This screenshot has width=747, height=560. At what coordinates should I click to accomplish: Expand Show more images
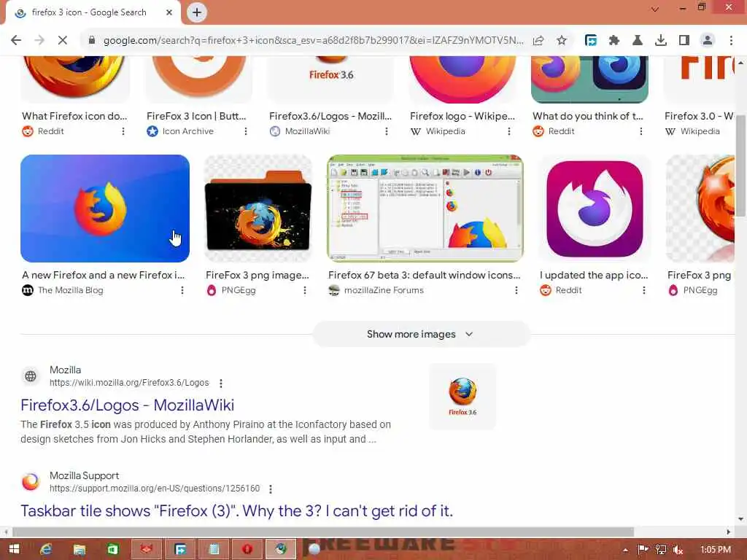pos(421,334)
